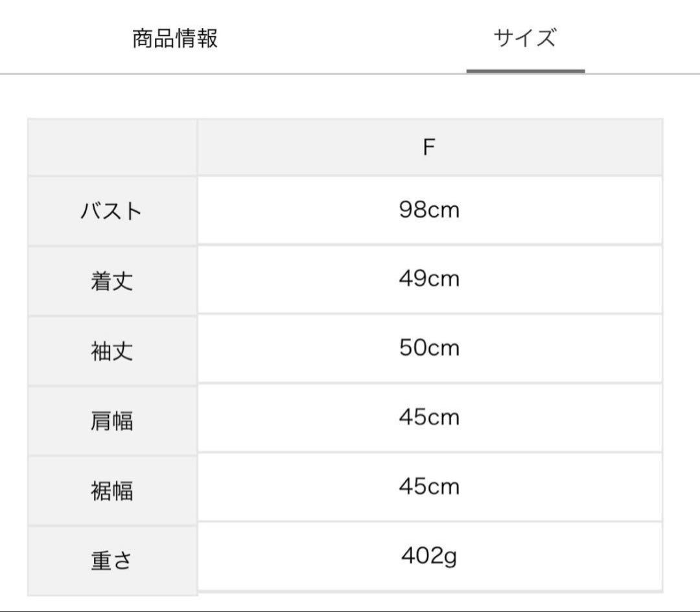Image resolution: width=700 pixels, height=612 pixels.
Task: Click the 裾幅 row label
Action: (x=112, y=491)
